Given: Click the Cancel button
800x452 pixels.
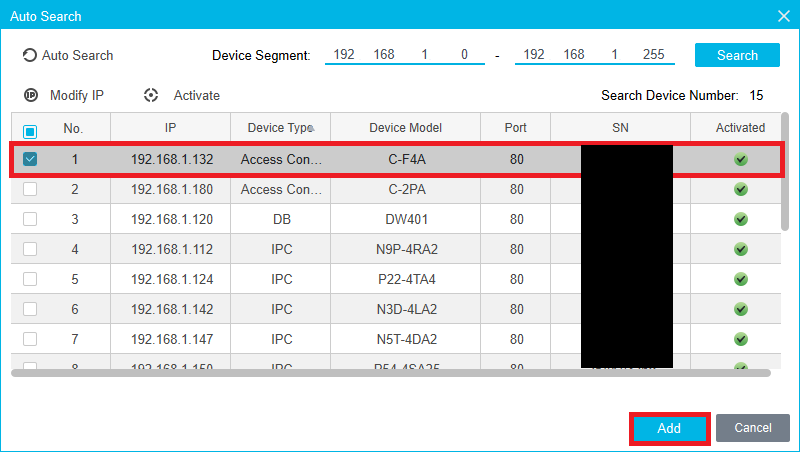Looking at the screenshot, I should tap(753, 428).
